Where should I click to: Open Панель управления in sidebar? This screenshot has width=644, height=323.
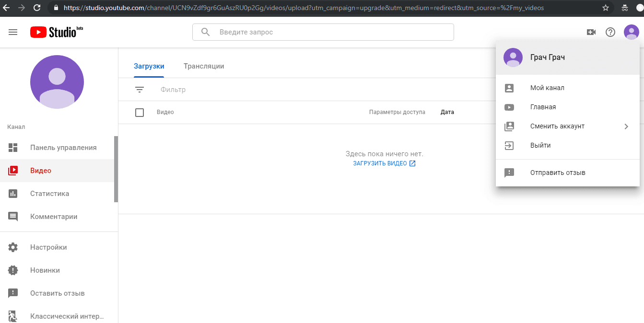point(57,148)
